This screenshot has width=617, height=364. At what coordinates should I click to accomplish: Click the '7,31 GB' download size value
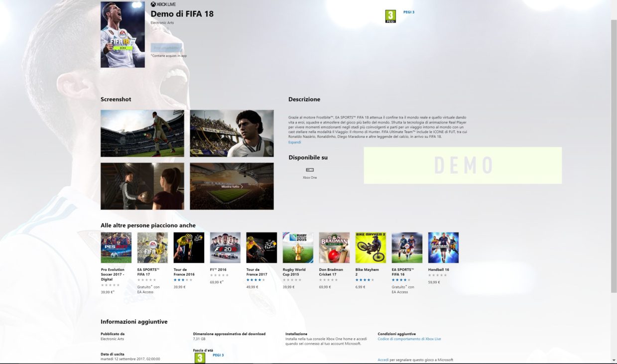point(199,339)
